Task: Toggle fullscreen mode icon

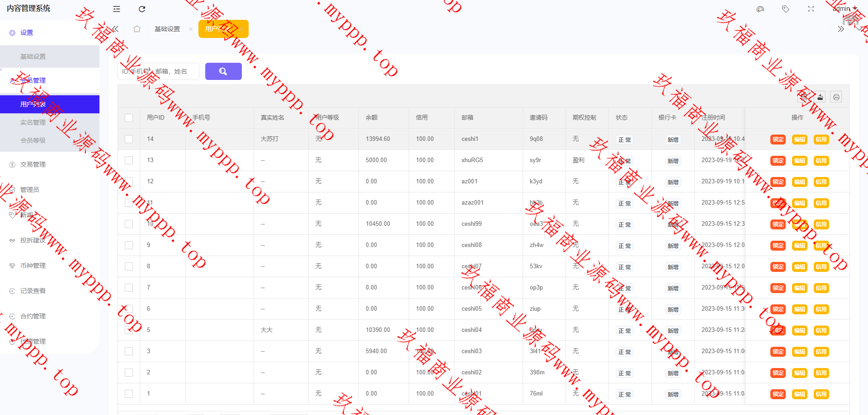Action: tap(811, 9)
